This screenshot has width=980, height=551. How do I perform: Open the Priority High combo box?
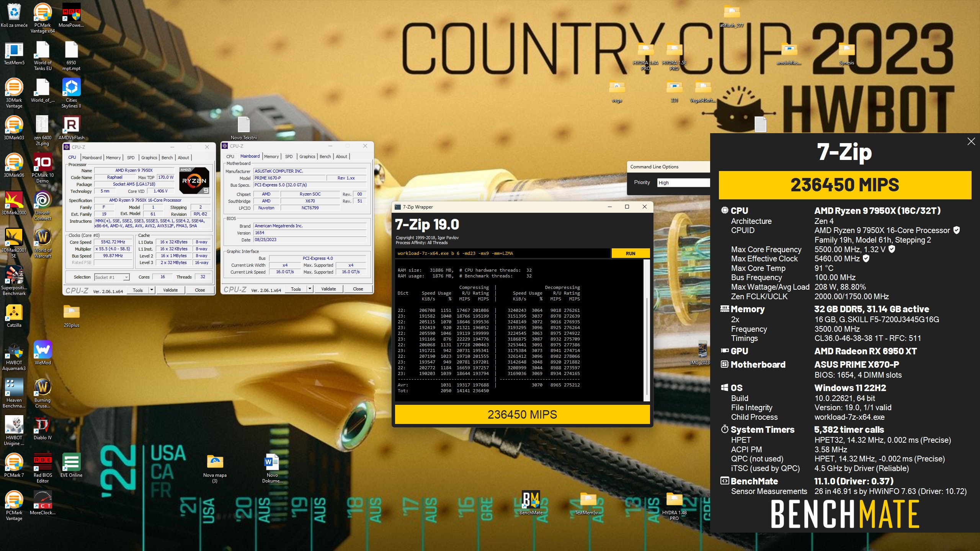coord(683,183)
